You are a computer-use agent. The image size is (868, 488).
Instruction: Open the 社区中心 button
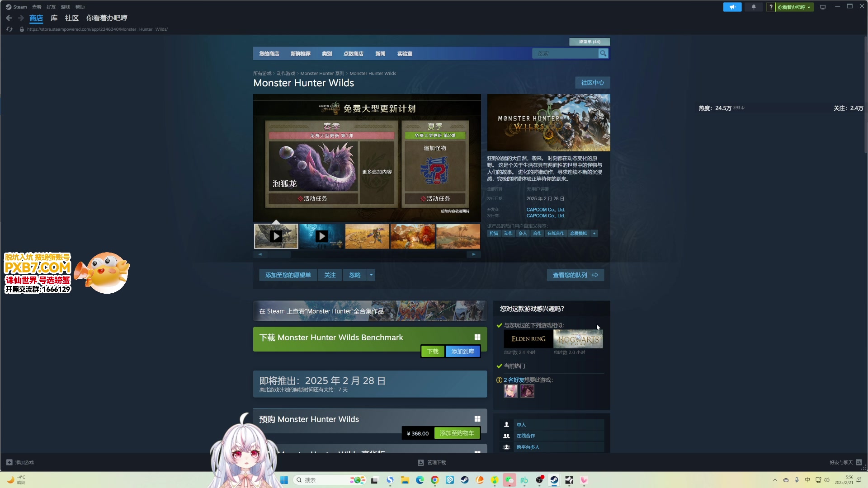tap(592, 83)
